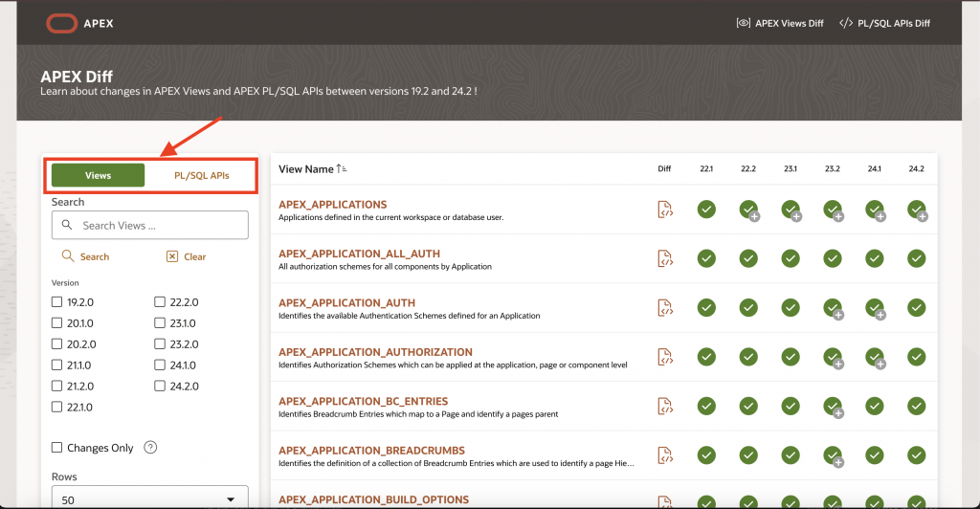Check the 20.1.0 version checkbox
This screenshot has height=509, width=980.
(56, 322)
